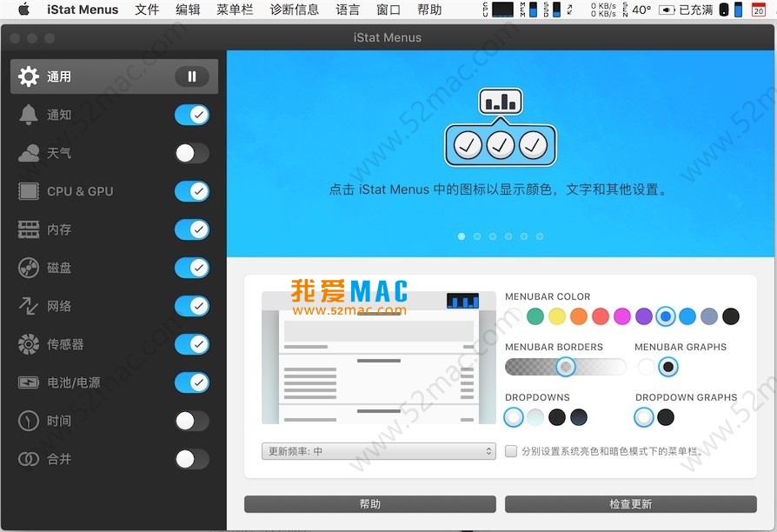Open the calendar icon showing 20

[x=759, y=10]
